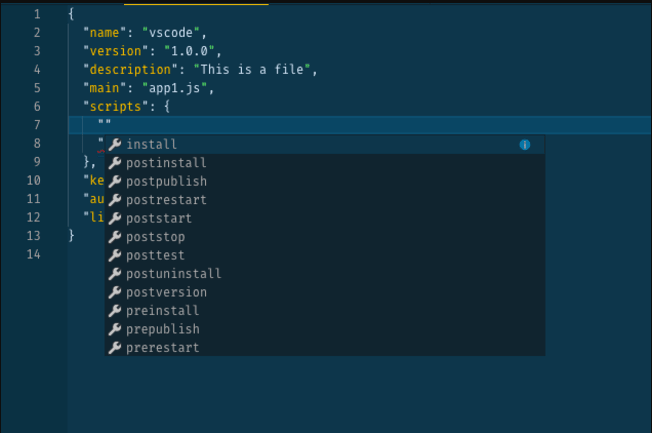Click line number 13 in the gutter
This screenshot has width=652, height=433.
coord(34,236)
